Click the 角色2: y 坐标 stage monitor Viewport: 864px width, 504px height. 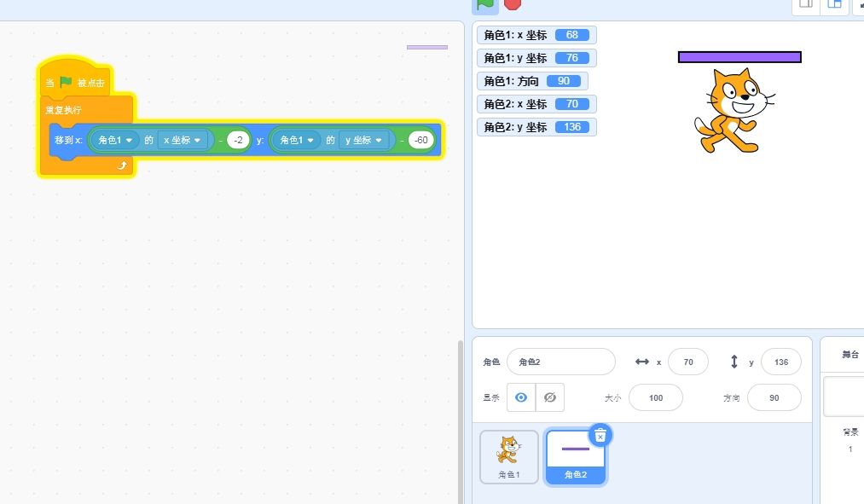[x=536, y=127]
